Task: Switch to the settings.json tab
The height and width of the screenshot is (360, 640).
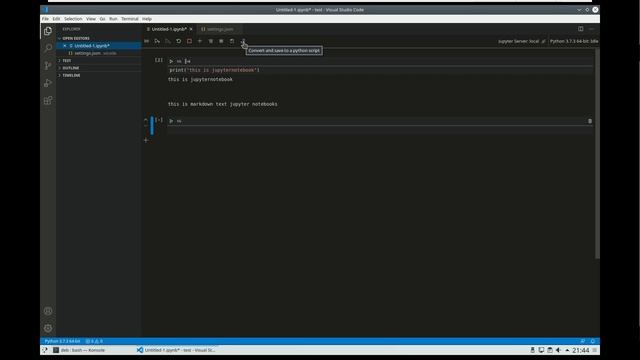Action: tap(220, 29)
